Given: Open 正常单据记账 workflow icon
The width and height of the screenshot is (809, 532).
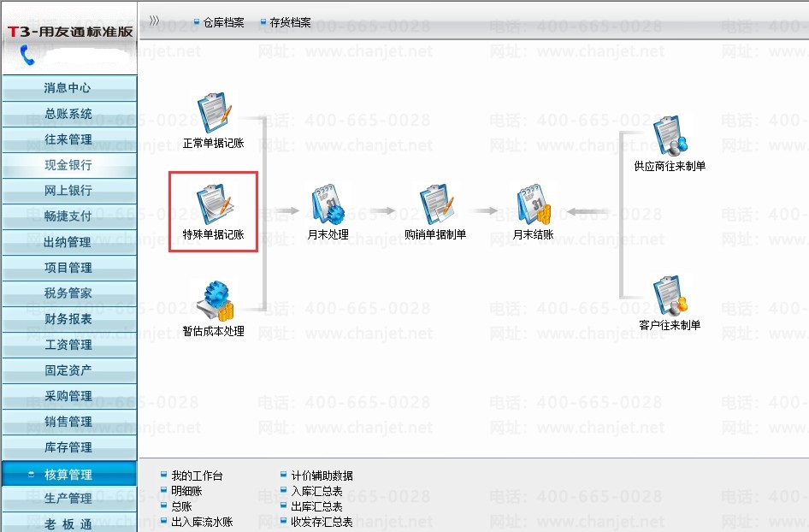Looking at the screenshot, I should [x=214, y=113].
